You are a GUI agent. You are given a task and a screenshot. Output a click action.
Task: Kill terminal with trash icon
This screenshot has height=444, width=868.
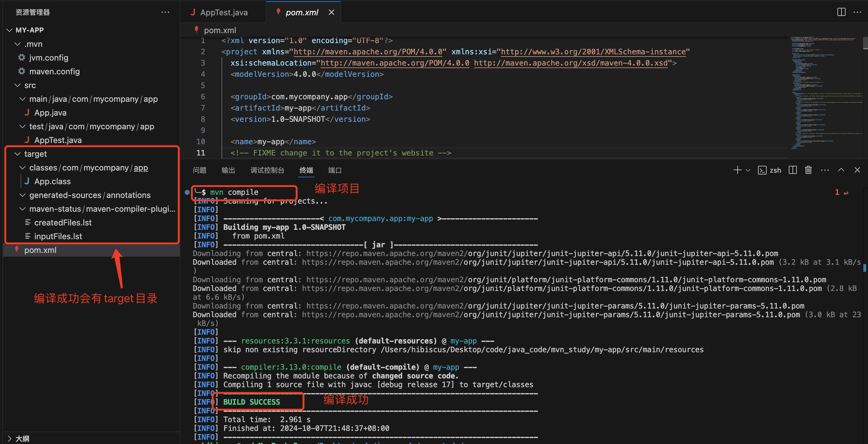pyautogui.click(x=808, y=170)
